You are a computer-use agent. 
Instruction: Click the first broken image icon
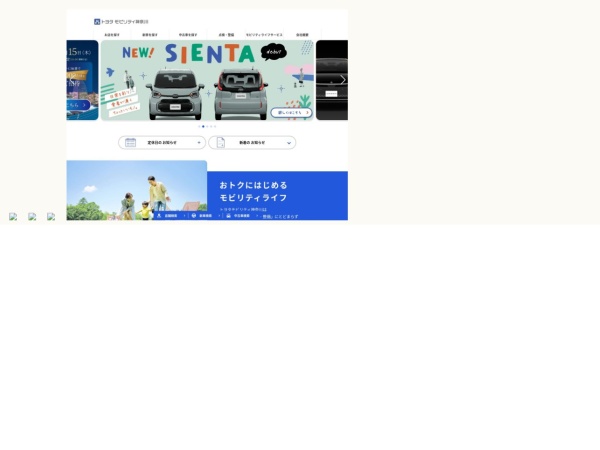point(13,217)
